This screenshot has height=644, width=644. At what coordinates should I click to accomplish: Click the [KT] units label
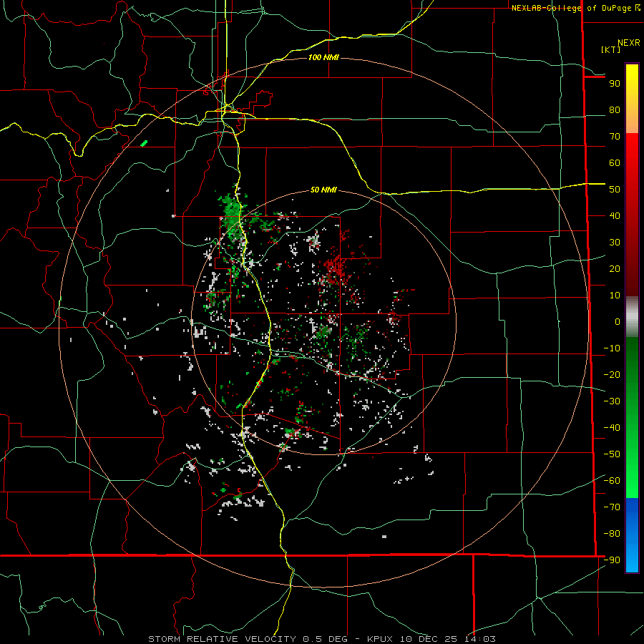click(x=611, y=49)
